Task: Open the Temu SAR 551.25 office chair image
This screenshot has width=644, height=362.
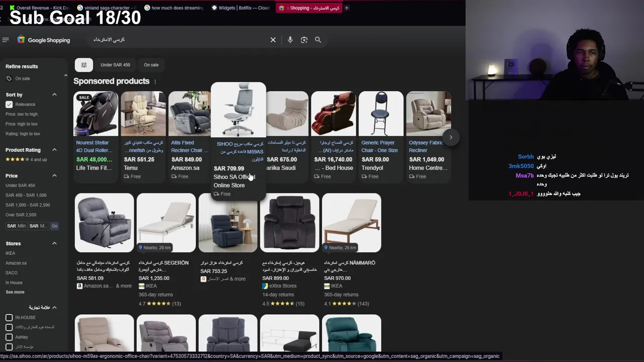Action: [x=143, y=114]
